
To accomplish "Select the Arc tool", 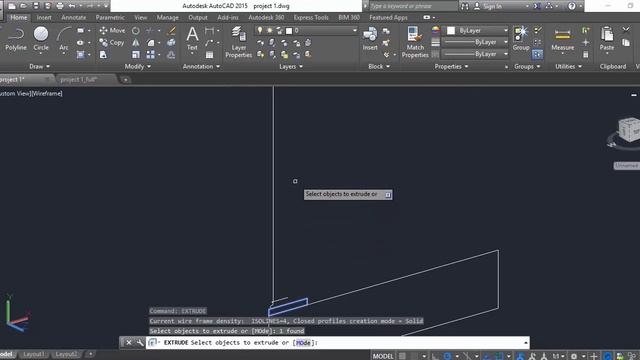I will pyautogui.click(x=64, y=39).
